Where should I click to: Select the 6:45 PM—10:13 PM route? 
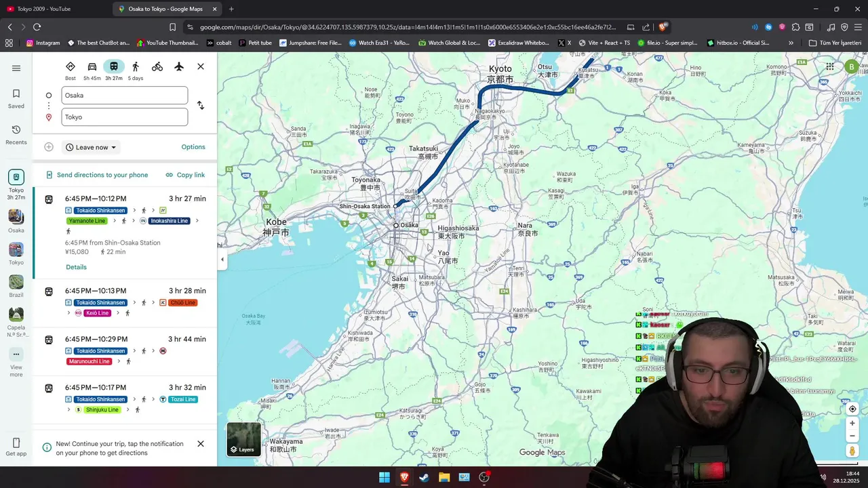coord(125,302)
